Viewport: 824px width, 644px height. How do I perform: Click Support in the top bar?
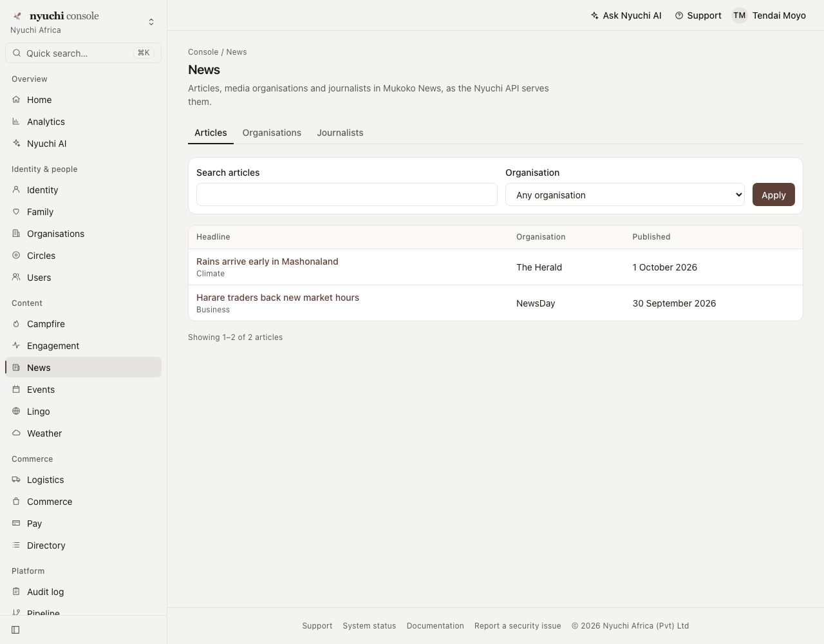click(698, 15)
